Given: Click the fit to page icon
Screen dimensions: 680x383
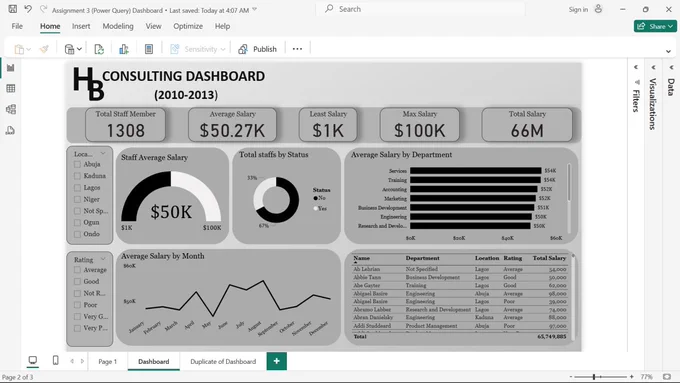Looking at the screenshot, I should click(x=667, y=376).
